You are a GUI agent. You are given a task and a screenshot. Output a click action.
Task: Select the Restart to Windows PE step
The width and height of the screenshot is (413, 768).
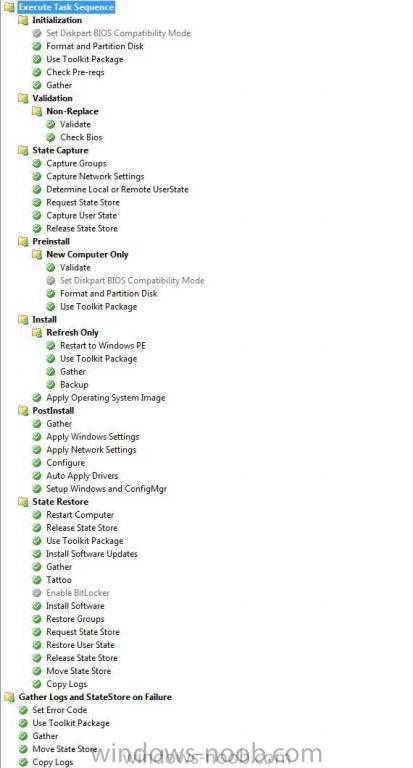pyautogui.click(x=103, y=346)
